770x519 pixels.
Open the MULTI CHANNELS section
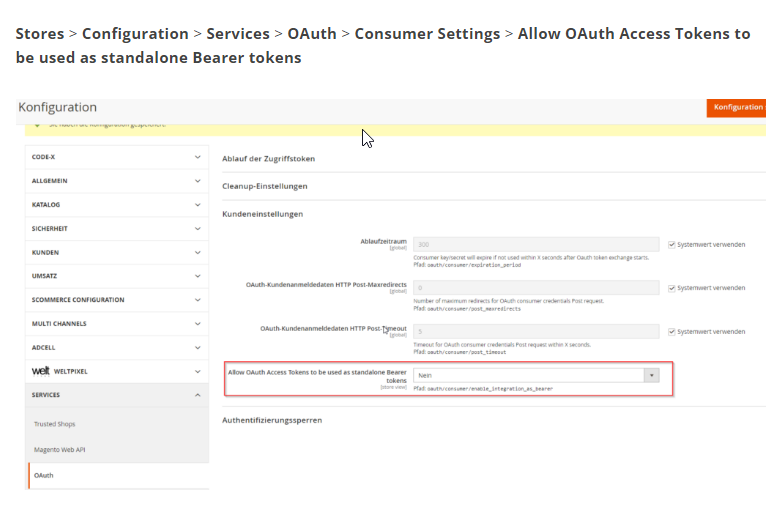pyautogui.click(x=116, y=324)
